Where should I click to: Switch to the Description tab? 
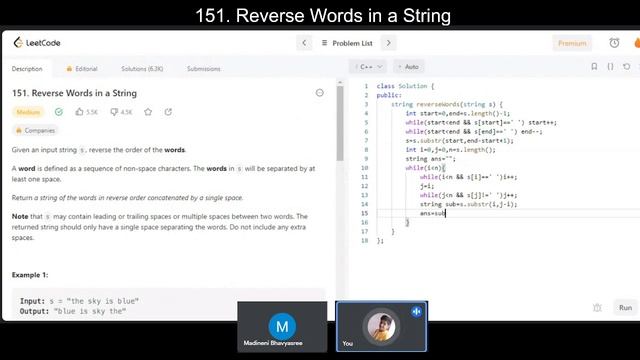pyautogui.click(x=27, y=69)
